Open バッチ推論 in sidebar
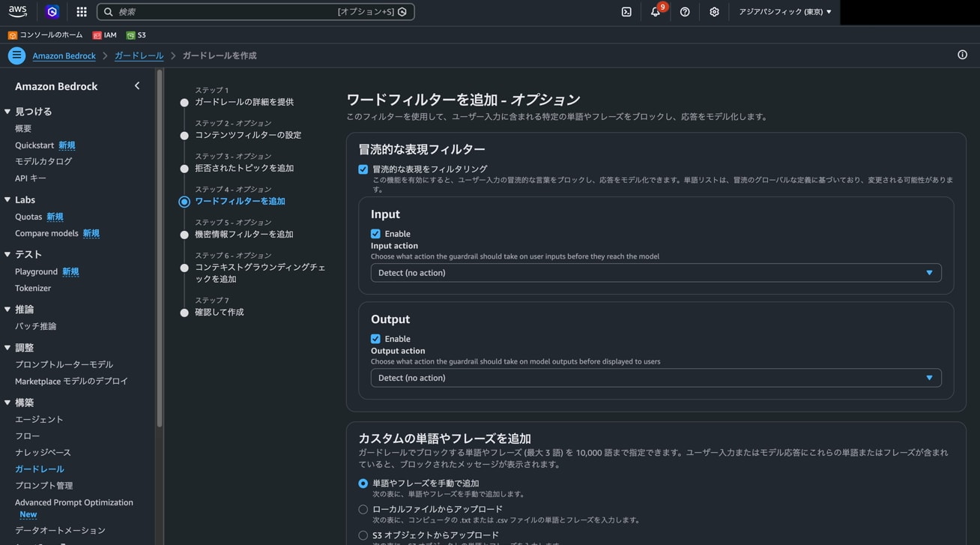Image resolution: width=980 pixels, height=545 pixels. tap(35, 326)
